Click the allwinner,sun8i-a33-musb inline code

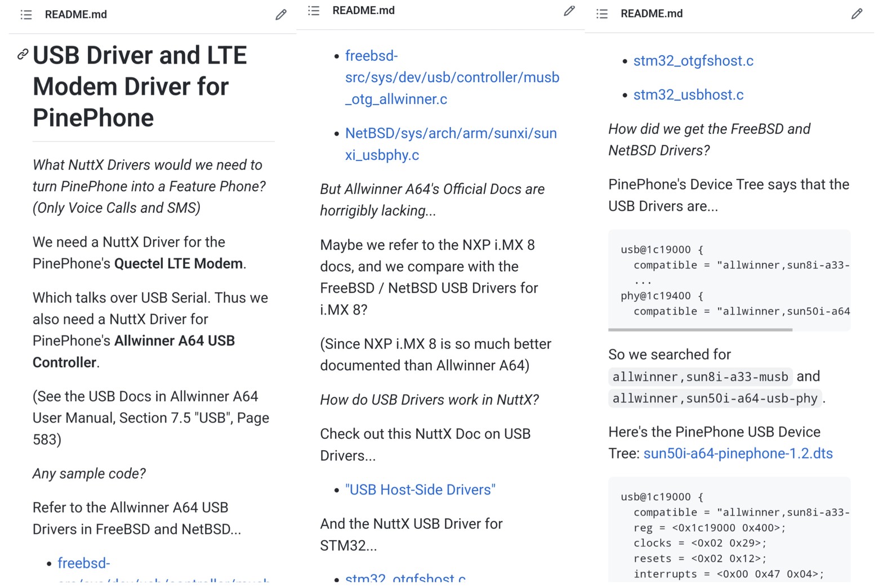point(700,376)
